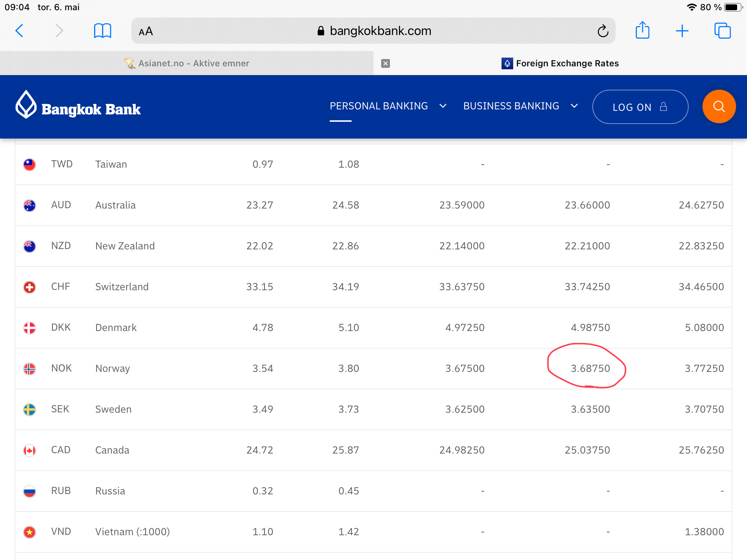The height and width of the screenshot is (560, 747).
Task: Open the share sheet icon
Action: pos(642,30)
